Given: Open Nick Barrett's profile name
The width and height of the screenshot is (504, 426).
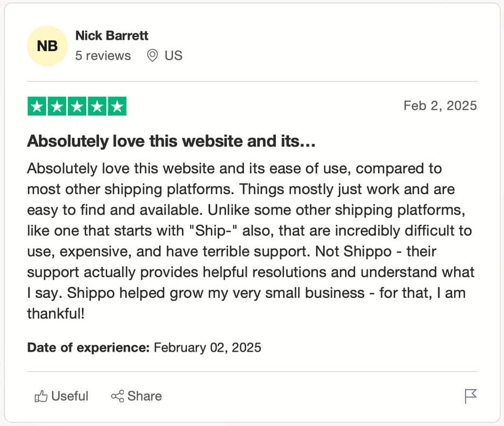Looking at the screenshot, I should [x=112, y=36].
